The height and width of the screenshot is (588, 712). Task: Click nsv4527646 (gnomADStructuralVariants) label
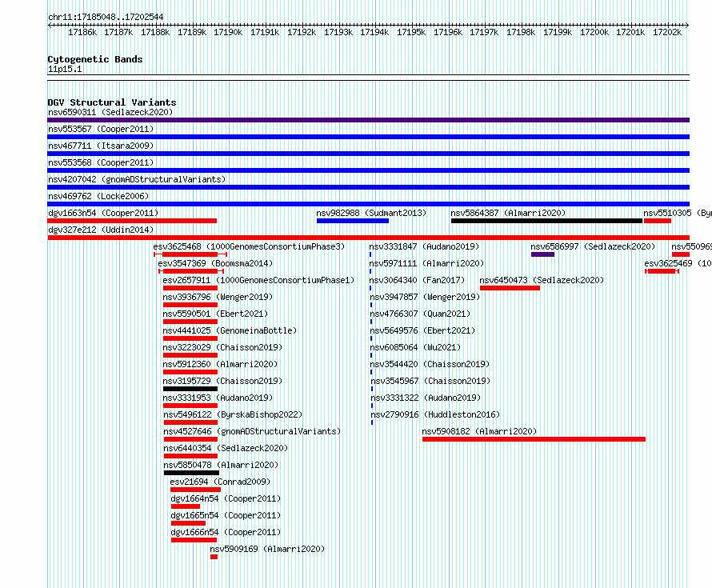coord(252,431)
